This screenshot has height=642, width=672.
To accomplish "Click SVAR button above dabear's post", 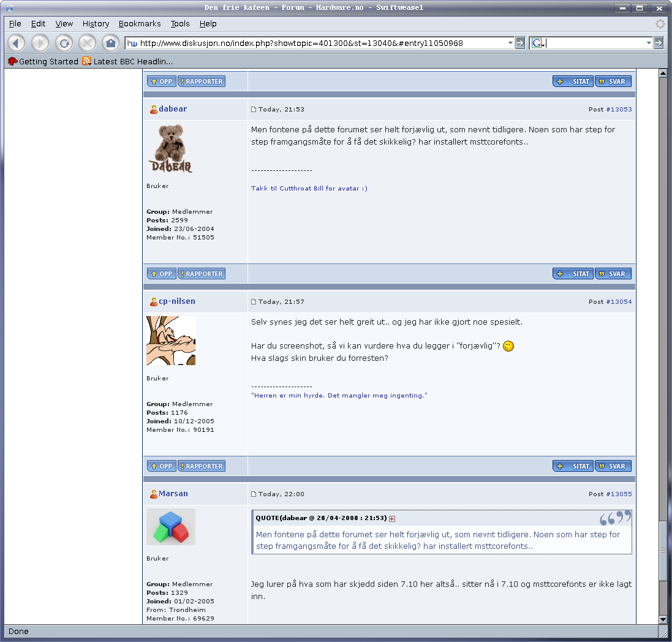I will tap(613, 81).
